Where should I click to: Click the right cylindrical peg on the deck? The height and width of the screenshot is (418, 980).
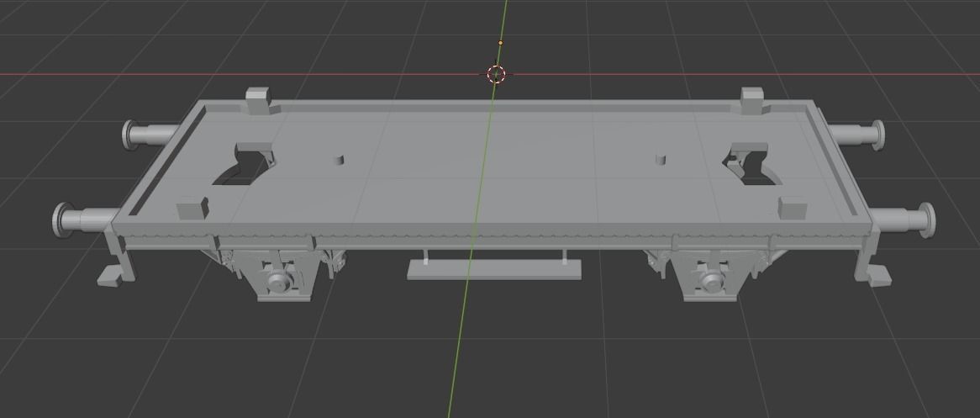pos(661,159)
